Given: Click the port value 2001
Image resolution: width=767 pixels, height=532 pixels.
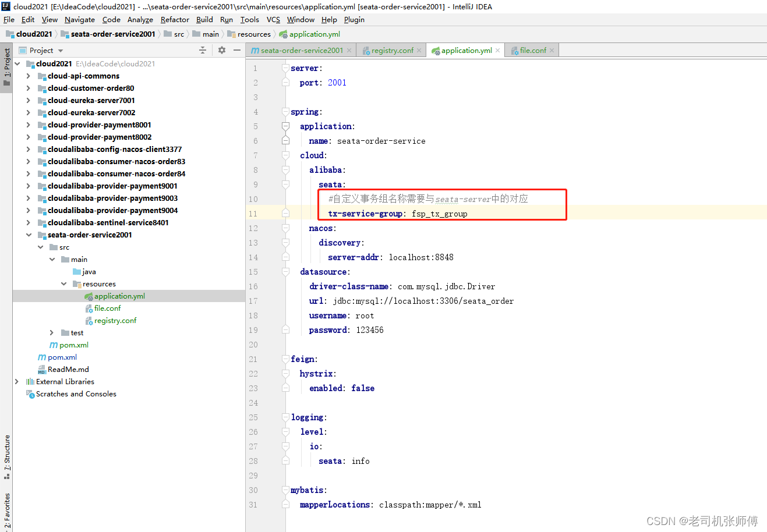Looking at the screenshot, I should [x=337, y=83].
